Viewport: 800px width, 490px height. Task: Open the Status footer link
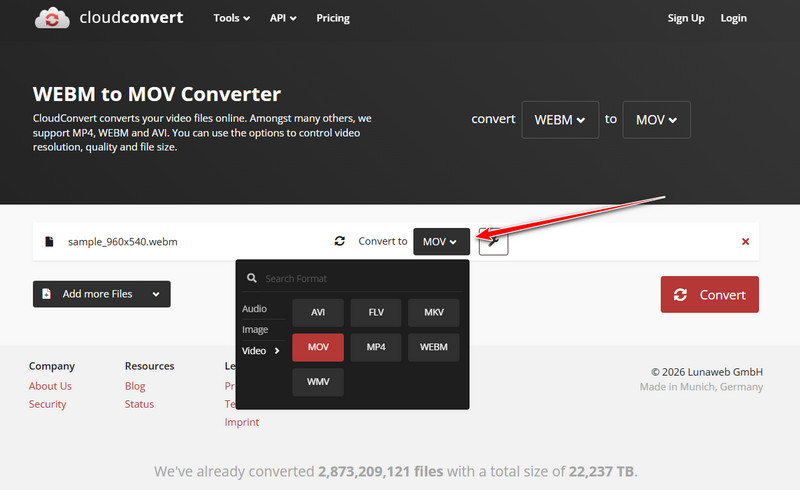139,404
